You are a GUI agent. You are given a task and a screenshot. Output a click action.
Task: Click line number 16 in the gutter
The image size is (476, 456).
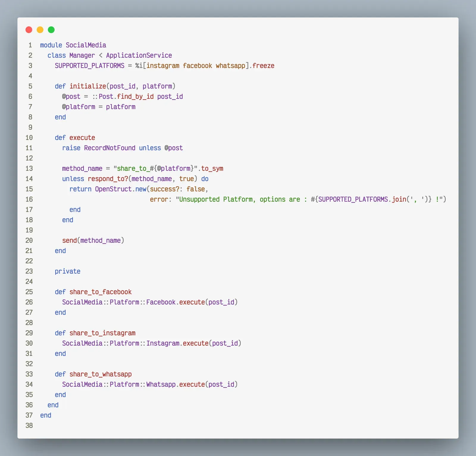29,199
